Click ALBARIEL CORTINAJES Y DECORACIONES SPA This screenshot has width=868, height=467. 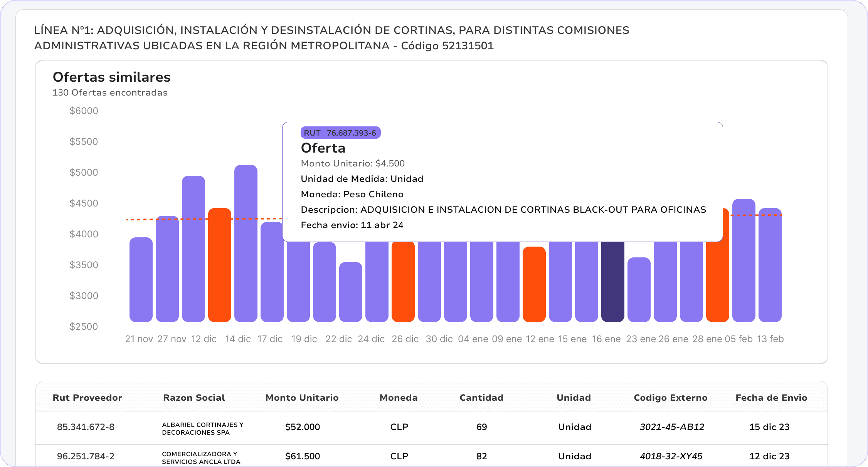pyautogui.click(x=203, y=428)
